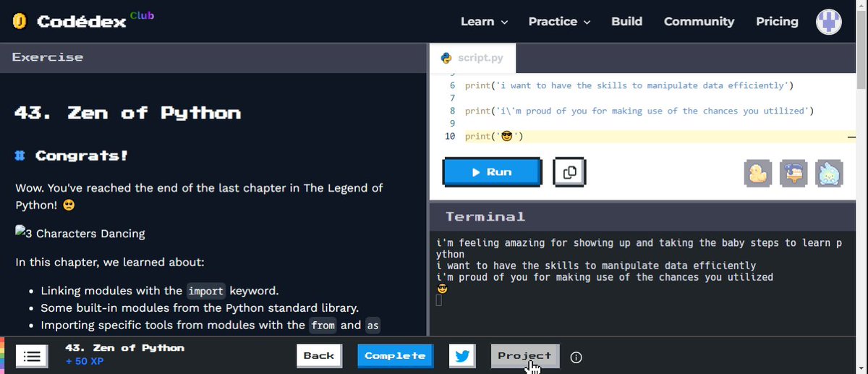Open the Build page
The image size is (868, 374).
[x=626, y=22]
